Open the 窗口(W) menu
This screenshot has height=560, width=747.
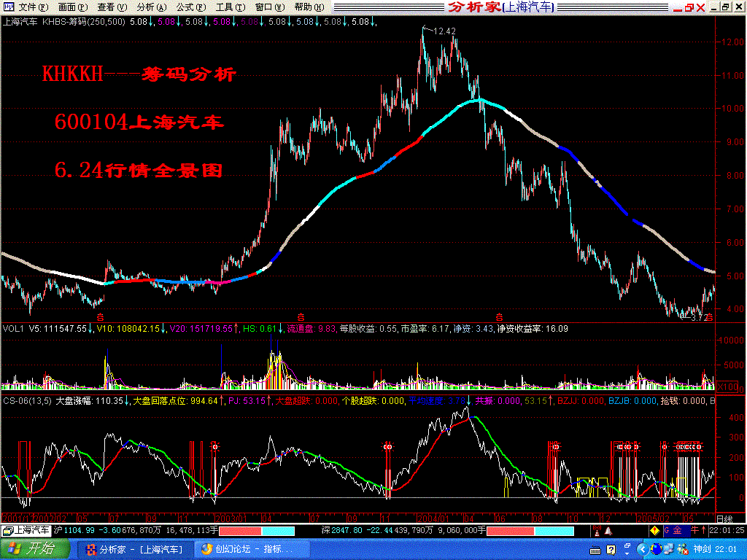tap(270, 7)
